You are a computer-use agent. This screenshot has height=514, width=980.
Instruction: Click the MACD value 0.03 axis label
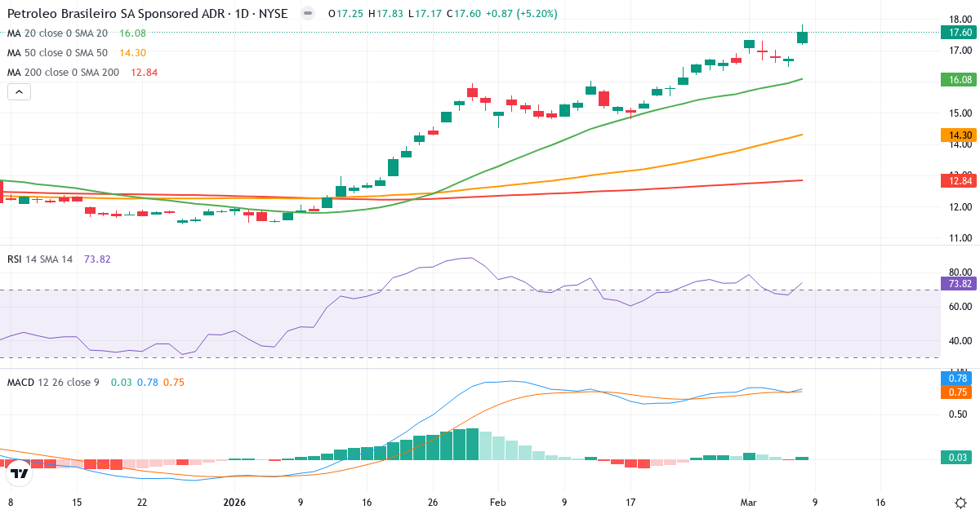[x=957, y=459]
